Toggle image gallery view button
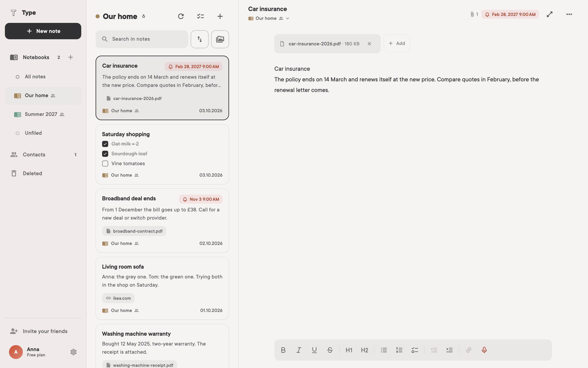Viewport: 588px width, 368px height. [220, 39]
